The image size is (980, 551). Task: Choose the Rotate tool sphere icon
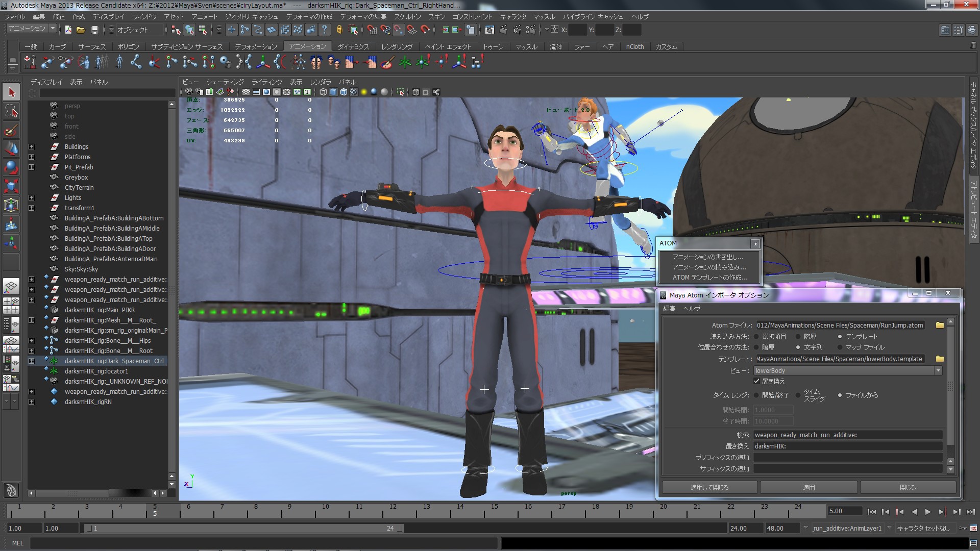[x=11, y=167]
